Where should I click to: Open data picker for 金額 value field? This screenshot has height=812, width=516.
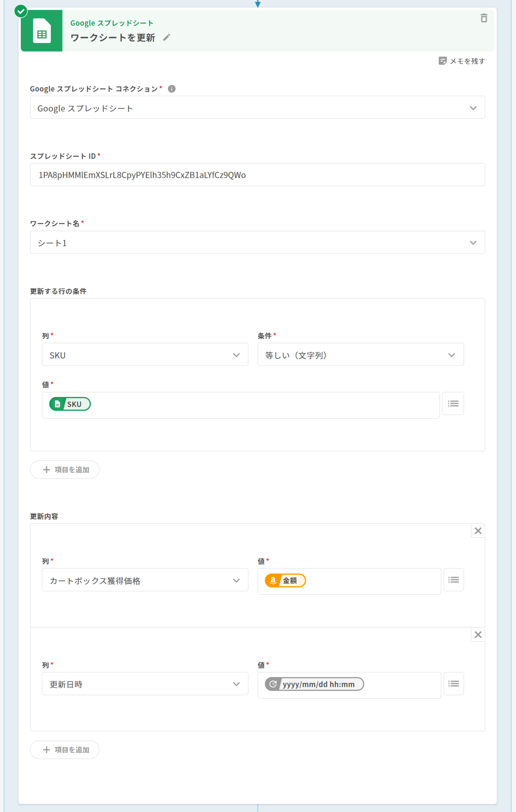click(x=453, y=580)
